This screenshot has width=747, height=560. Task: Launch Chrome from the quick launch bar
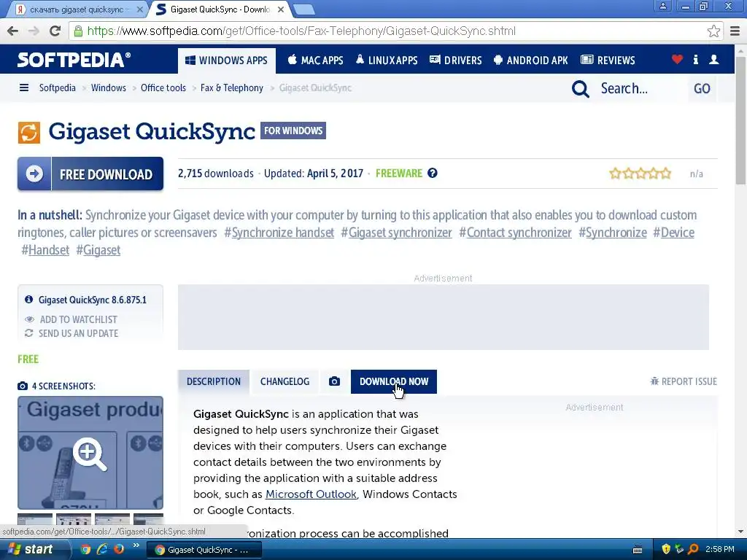click(x=86, y=549)
